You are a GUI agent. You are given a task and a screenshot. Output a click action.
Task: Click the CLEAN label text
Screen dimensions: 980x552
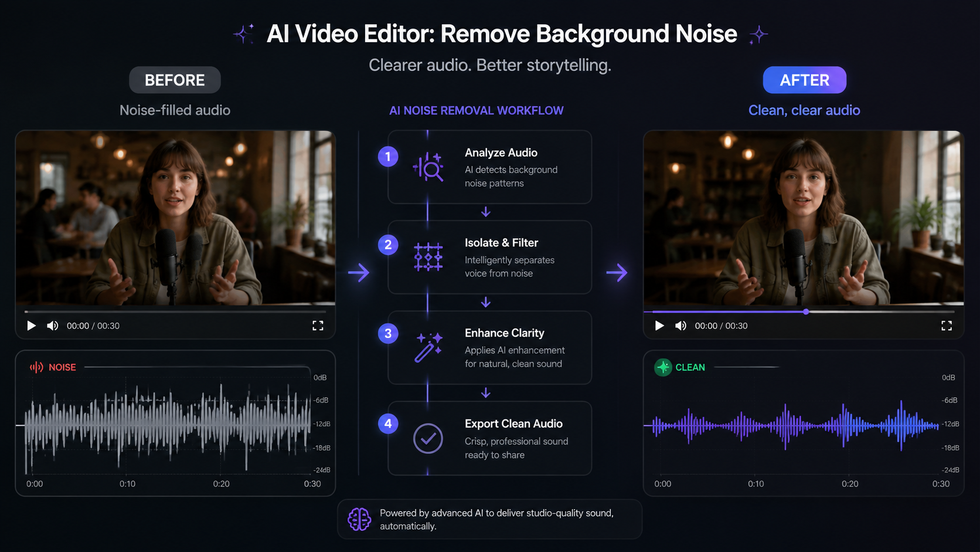[690, 367]
